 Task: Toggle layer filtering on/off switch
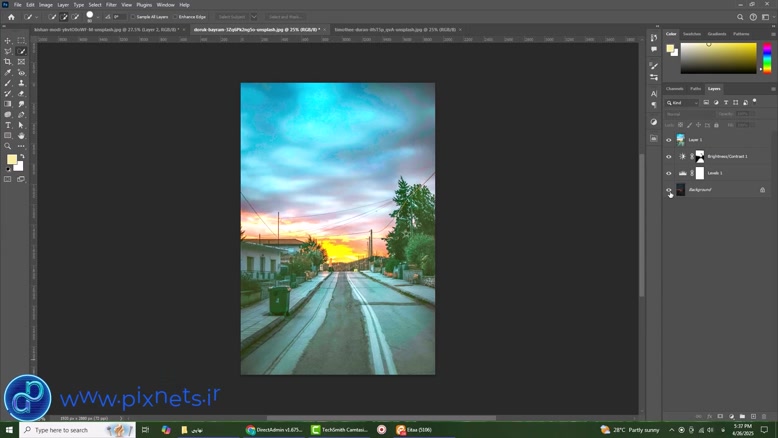[755, 102]
